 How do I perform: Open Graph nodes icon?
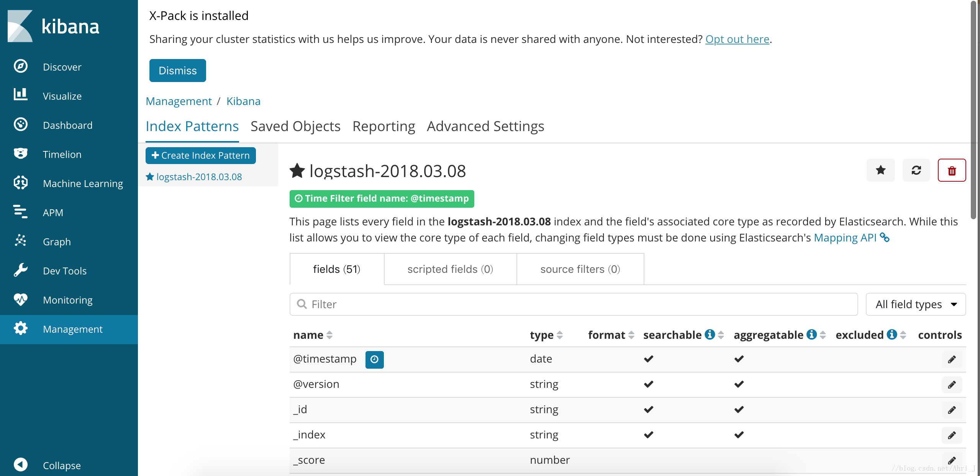(21, 241)
